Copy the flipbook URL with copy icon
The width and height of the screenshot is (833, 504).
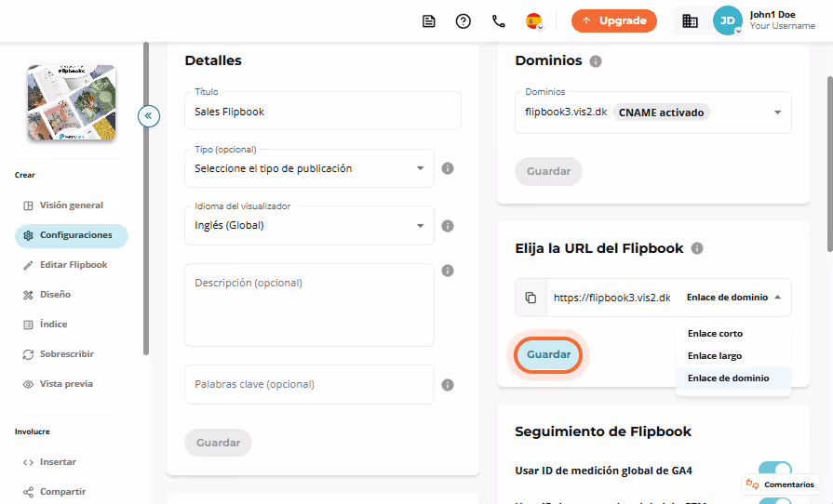point(531,298)
